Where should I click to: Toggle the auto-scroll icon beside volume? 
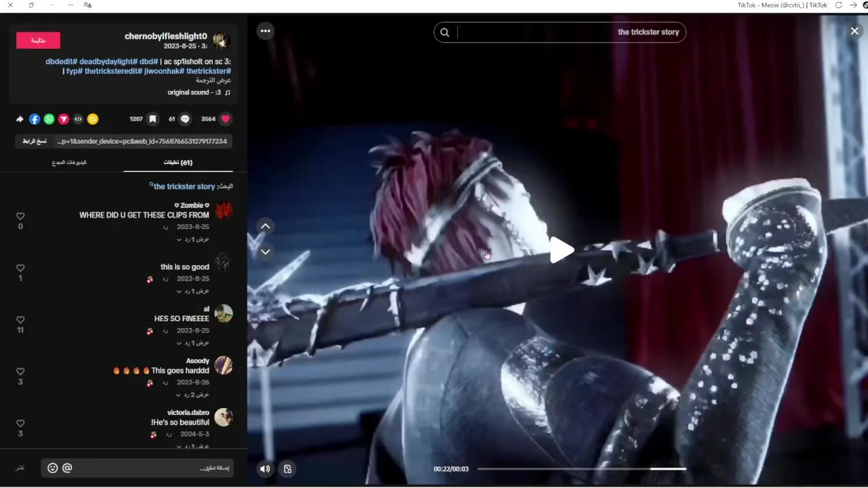point(288,468)
